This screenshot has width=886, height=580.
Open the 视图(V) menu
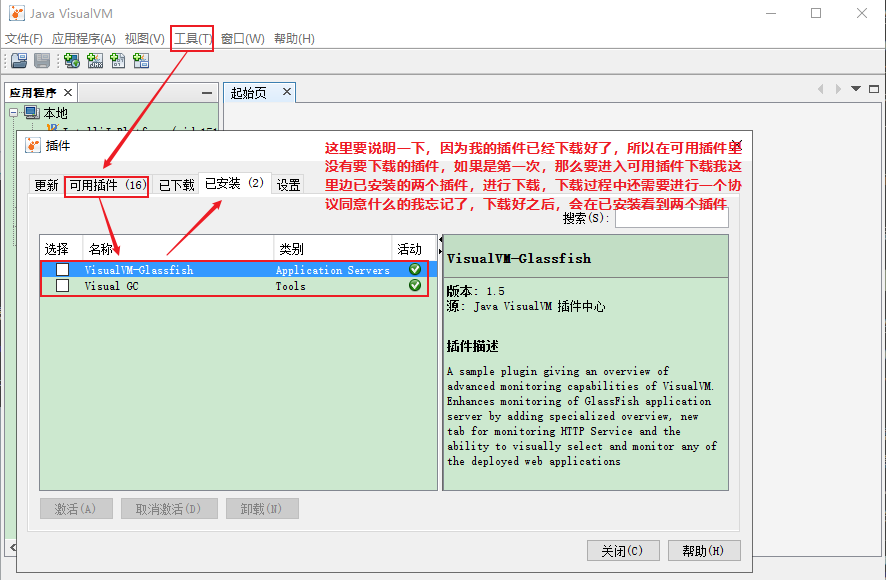click(145, 38)
